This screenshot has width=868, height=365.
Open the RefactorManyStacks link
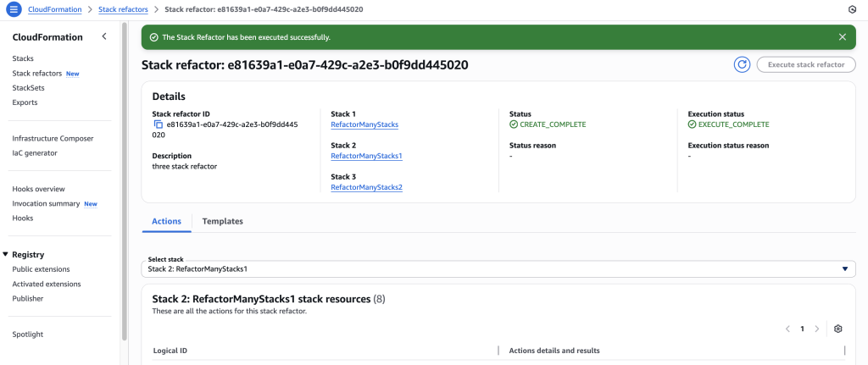[x=364, y=124]
